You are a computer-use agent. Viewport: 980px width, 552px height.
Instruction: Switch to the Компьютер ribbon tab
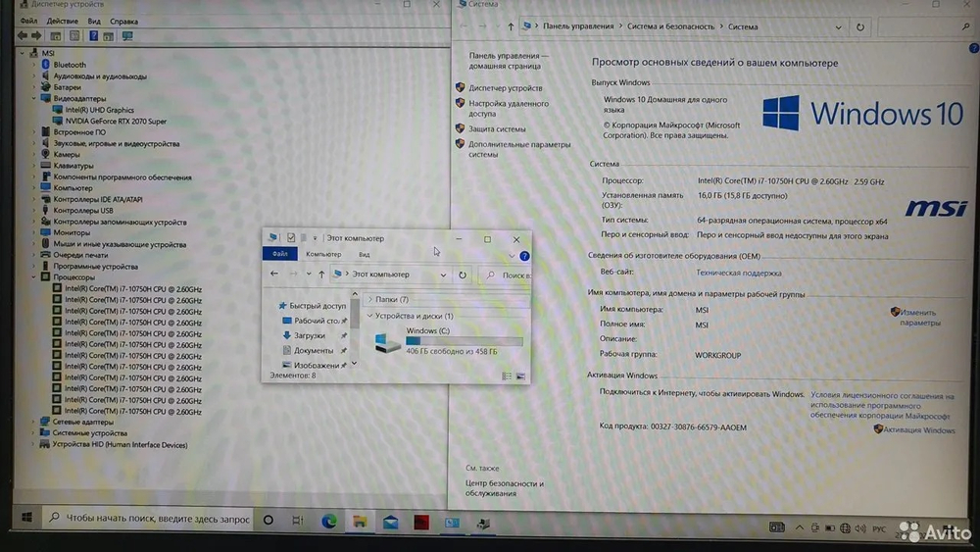pyautogui.click(x=323, y=254)
